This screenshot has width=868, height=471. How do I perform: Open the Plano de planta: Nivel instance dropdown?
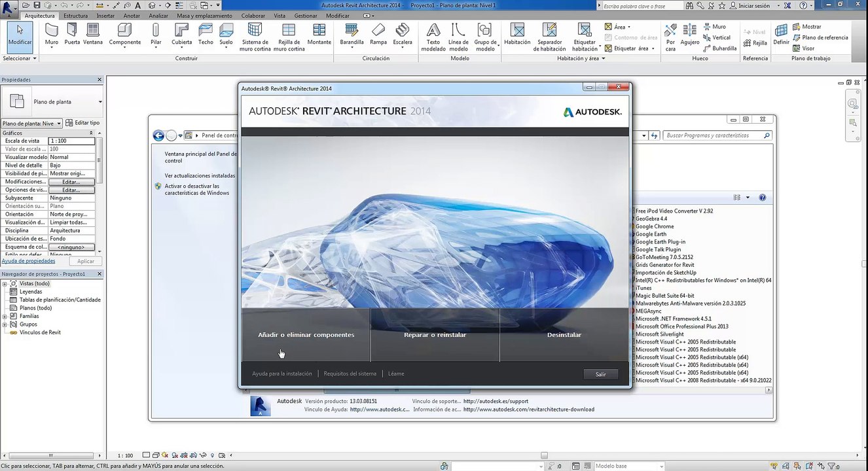coord(32,123)
